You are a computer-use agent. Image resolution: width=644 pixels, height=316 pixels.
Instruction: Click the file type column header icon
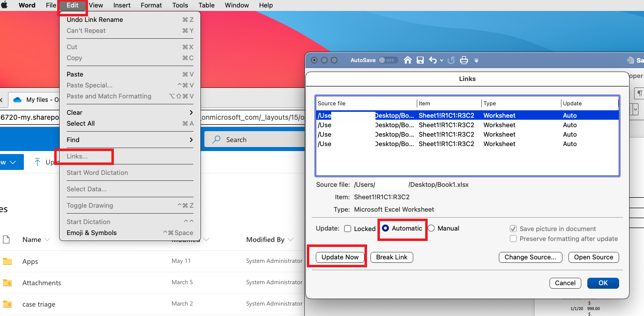6,239
